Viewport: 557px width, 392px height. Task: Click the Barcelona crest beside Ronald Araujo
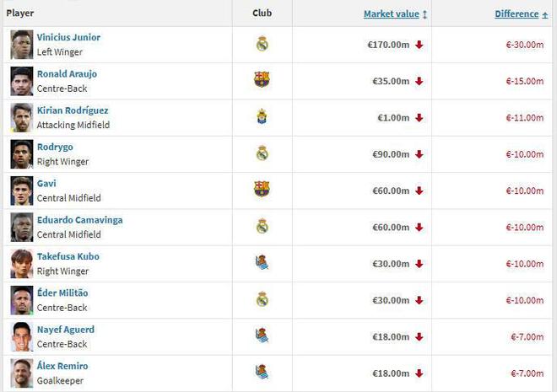[x=262, y=80]
